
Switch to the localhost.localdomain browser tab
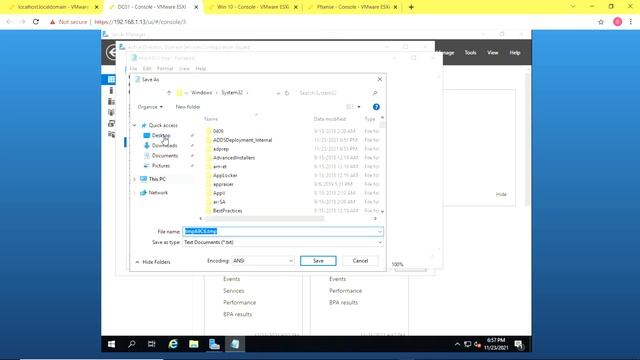(53, 7)
